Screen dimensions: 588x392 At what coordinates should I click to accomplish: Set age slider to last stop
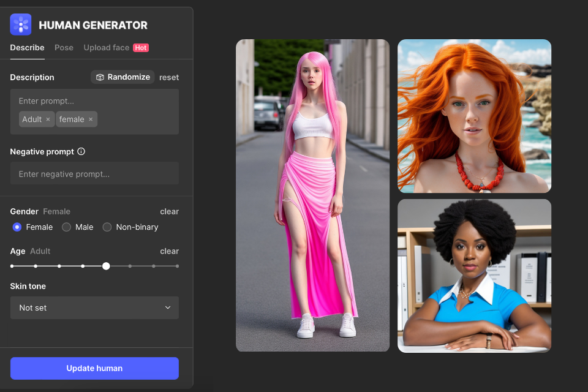(x=177, y=266)
